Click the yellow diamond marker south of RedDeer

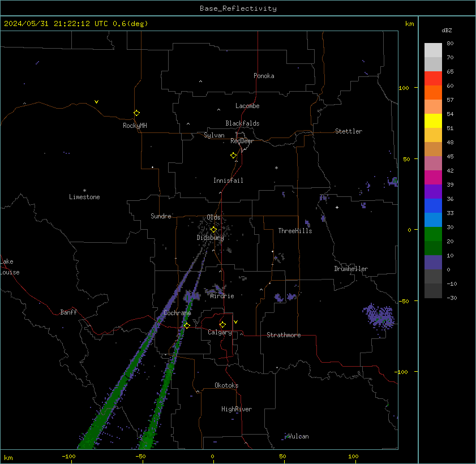[x=233, y=156]
